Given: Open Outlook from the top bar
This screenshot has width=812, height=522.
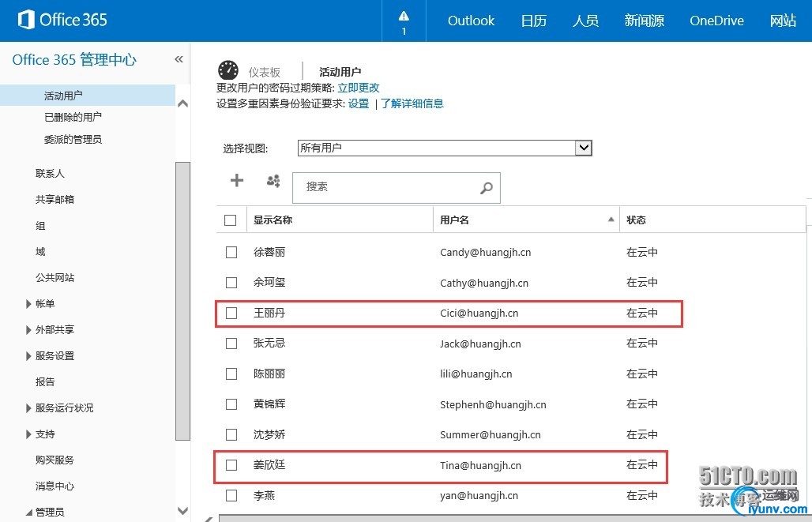Looking at the screenshot, I should tap(471, 21).
